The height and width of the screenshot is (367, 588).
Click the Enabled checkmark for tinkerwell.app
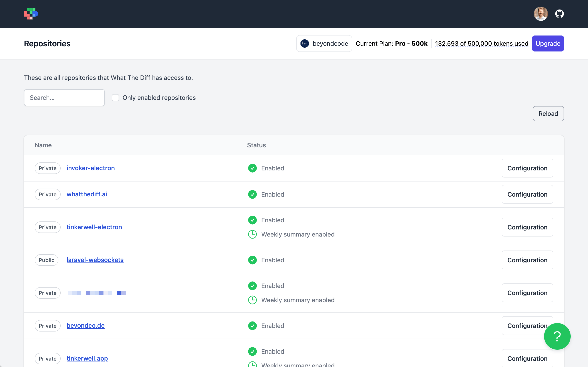[x=252, y=351]
